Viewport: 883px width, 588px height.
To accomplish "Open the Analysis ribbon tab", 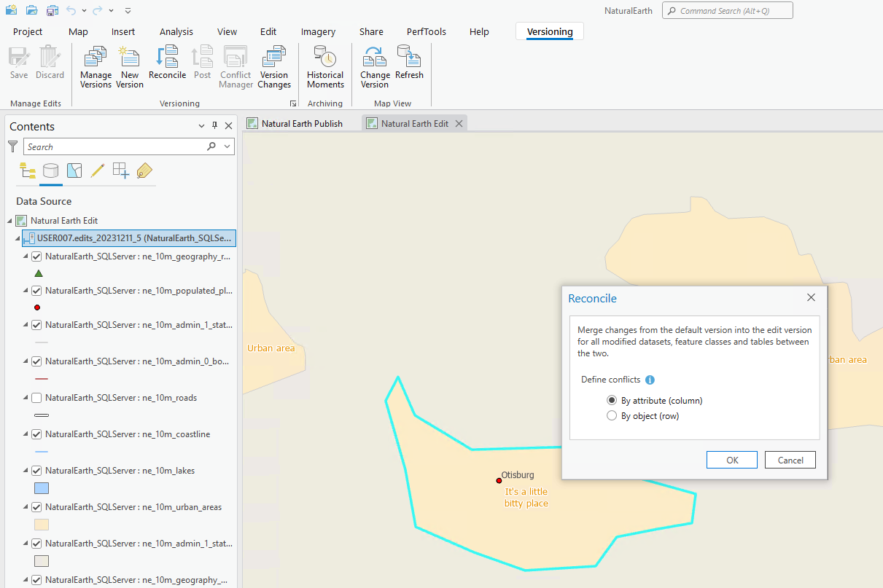I will click(x=176, y=32).
